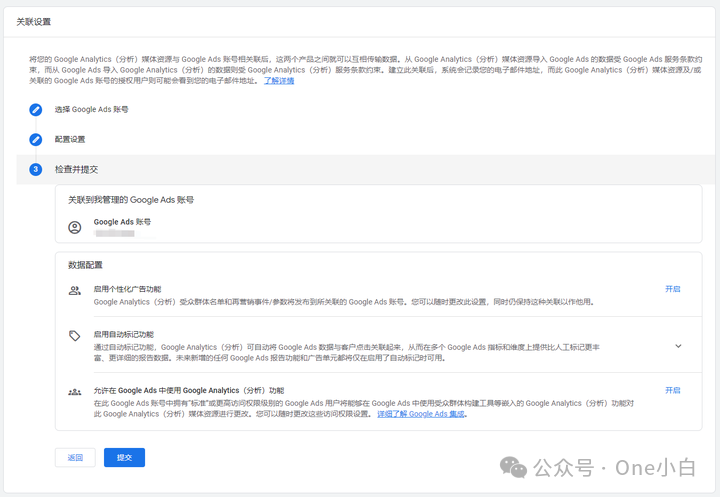Viewport: 720px width, 497px height.
Task: Click edit pencil icon for 配置设置 step
Action: 35,140
